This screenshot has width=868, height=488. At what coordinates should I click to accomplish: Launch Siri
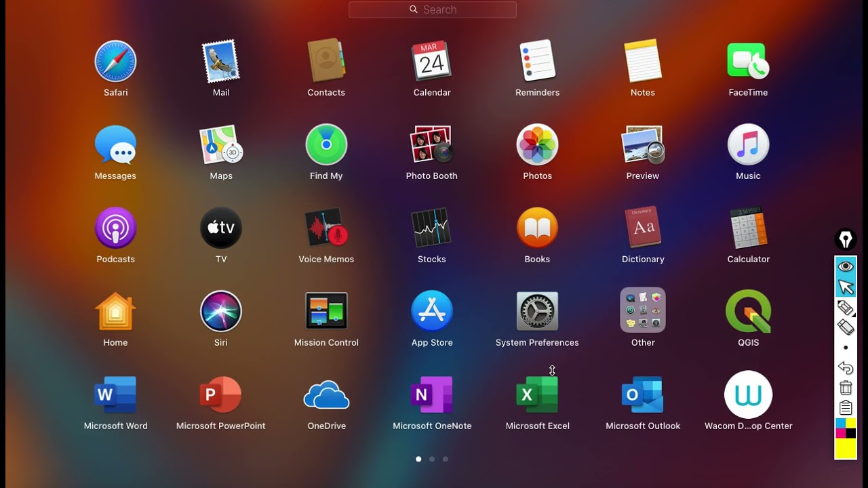[221, 311]
